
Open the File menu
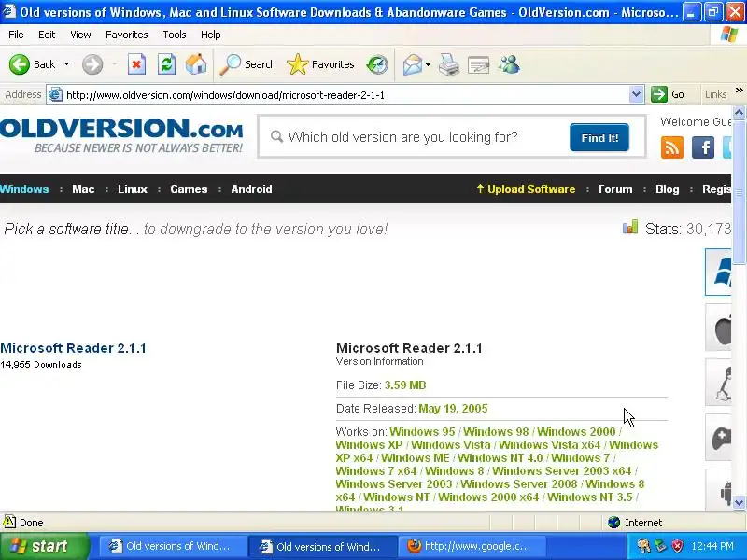point(16,35)
